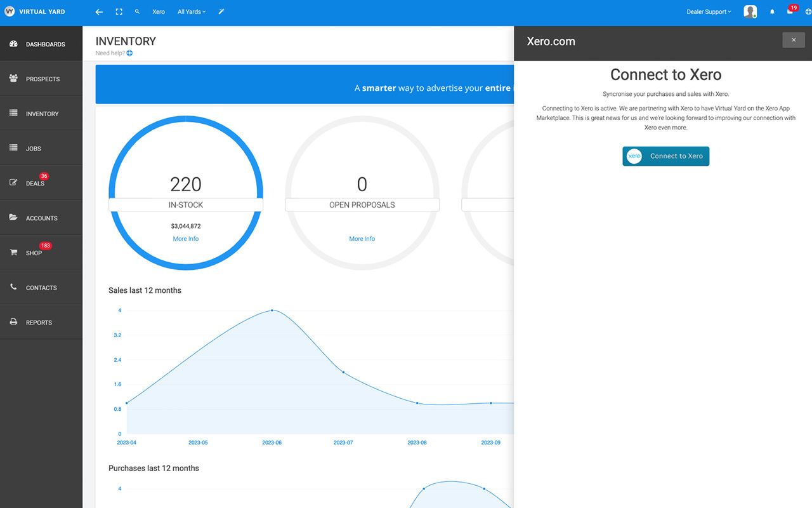
Task: Open notifications bell
Action: [x=772, y=12]
